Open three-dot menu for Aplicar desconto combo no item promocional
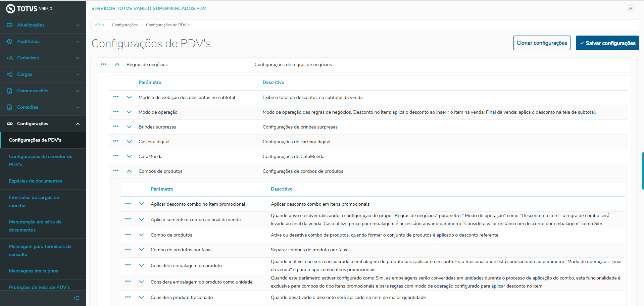 (x=128, y=203)
